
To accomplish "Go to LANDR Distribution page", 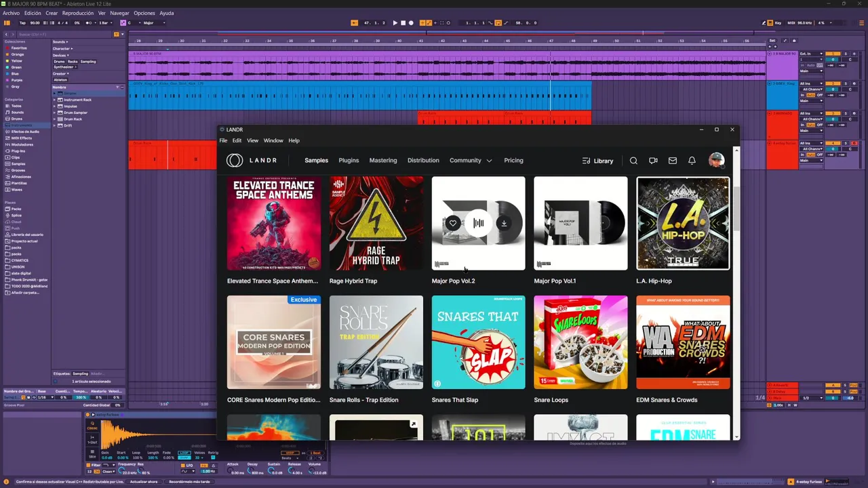I will [423, 161].
